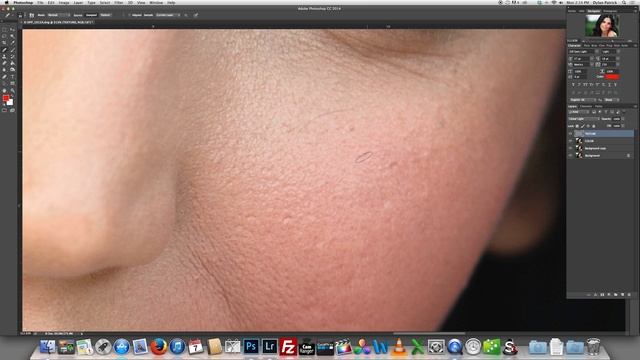
Task: Select the Dodge tool
Action: tap(13, 70)
